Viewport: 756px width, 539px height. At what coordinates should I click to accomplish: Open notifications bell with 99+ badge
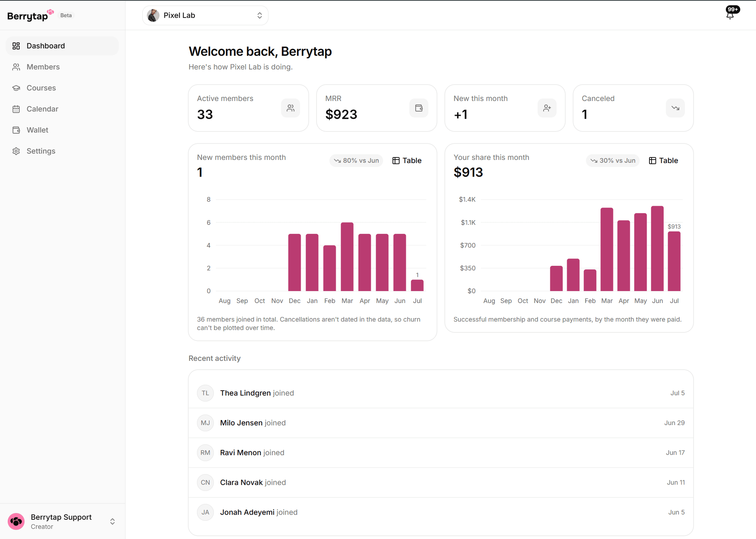(730, 15)
